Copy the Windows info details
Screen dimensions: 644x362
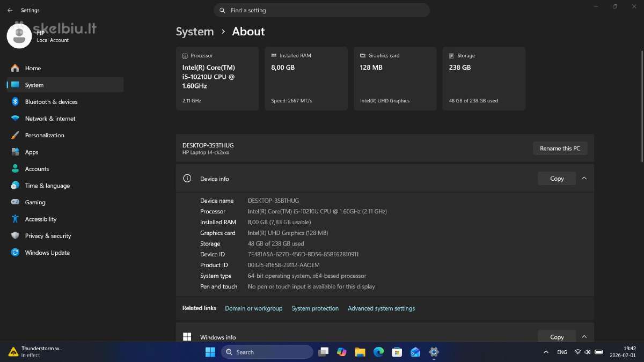click(557, 337)
